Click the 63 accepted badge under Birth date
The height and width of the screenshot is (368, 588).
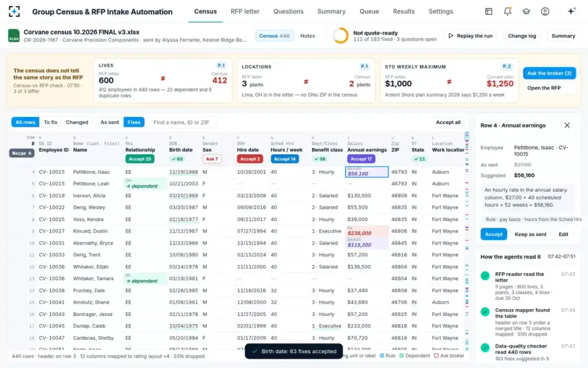coord(176,159)
